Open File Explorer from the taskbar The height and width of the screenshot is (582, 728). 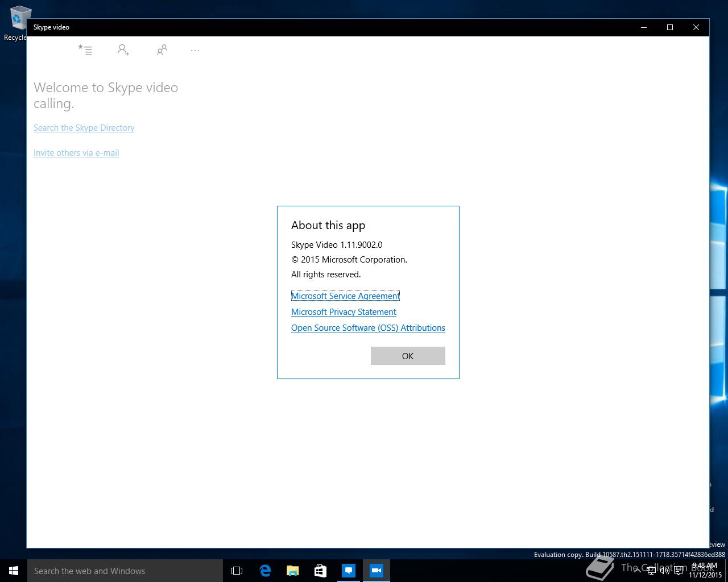pyautogui.click(x=293, y=571)
